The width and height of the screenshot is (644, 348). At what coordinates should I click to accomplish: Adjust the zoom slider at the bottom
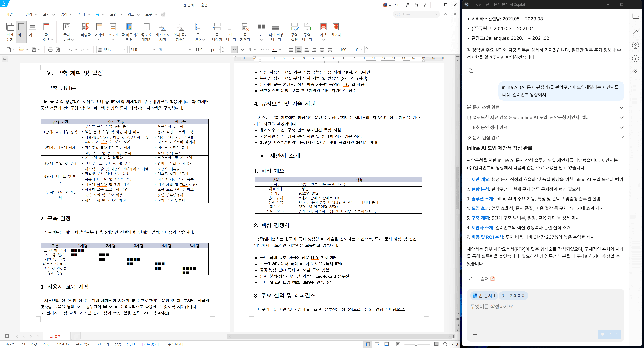pos(416,344)
